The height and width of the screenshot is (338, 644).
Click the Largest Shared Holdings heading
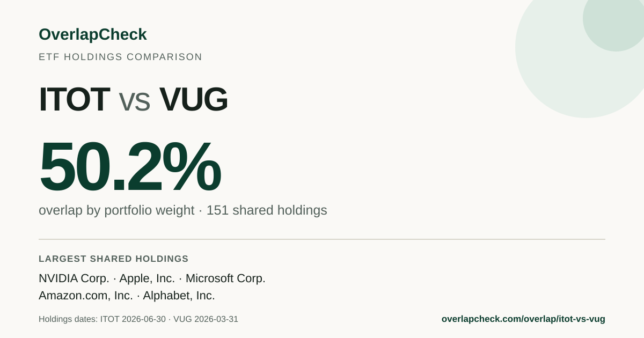coord(114,259)
